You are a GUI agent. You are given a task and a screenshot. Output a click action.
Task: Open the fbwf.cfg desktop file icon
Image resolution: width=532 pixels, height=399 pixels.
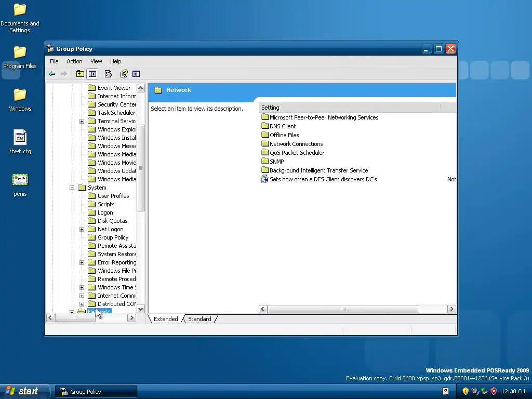click(x=20, y=141)
